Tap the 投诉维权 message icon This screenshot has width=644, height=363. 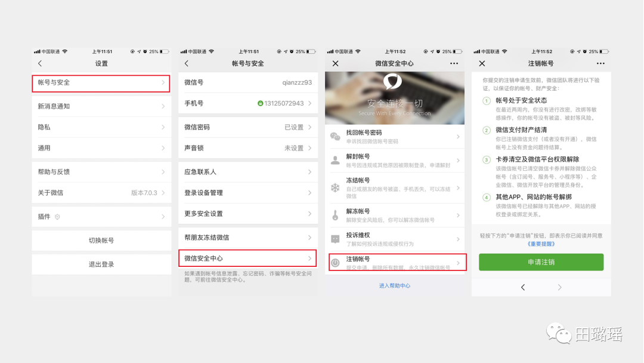click(x=336, y=239)
